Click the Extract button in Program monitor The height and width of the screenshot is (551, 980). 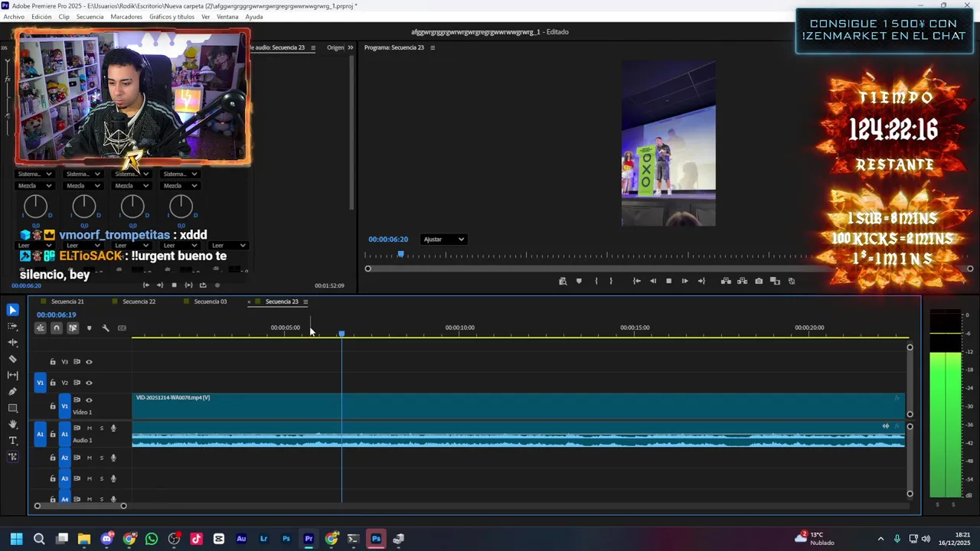742,281
